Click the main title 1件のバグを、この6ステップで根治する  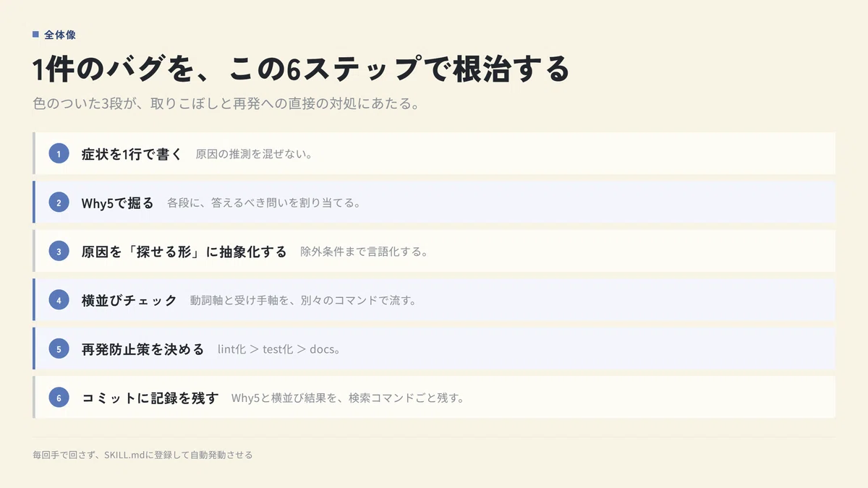(301, 69)
